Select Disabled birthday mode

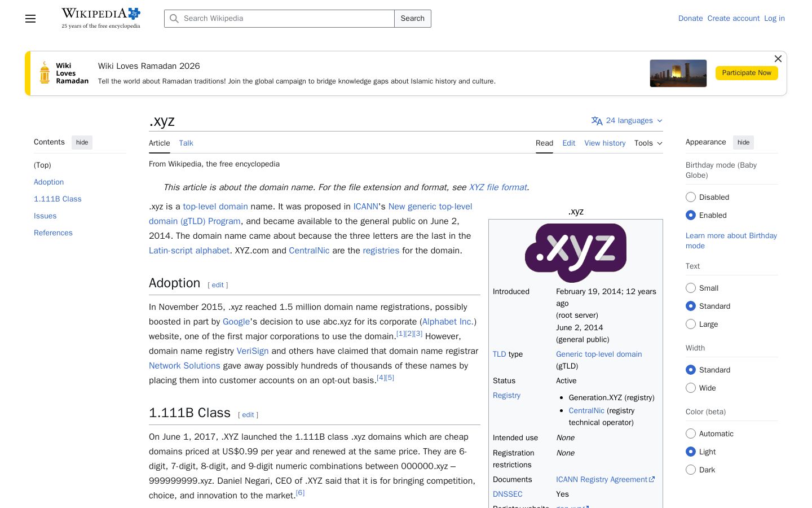pyautogui.click(x=691, y=197)
